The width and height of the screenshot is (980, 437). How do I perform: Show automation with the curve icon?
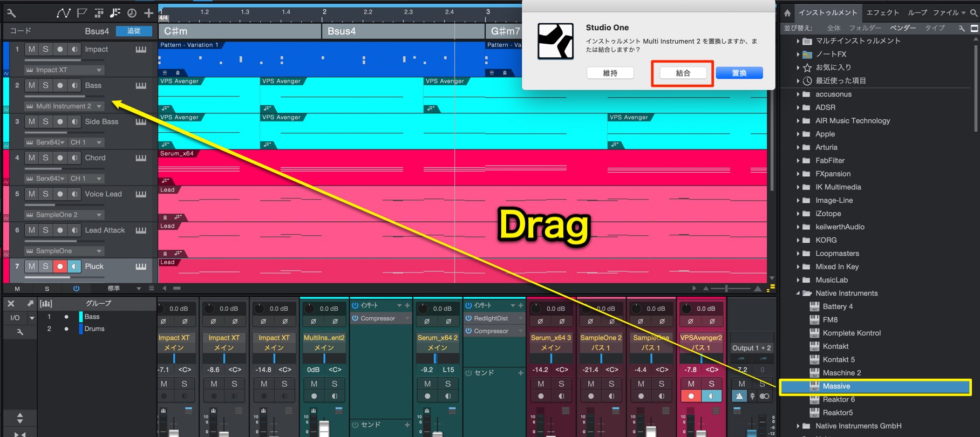(x=64, y=12)
